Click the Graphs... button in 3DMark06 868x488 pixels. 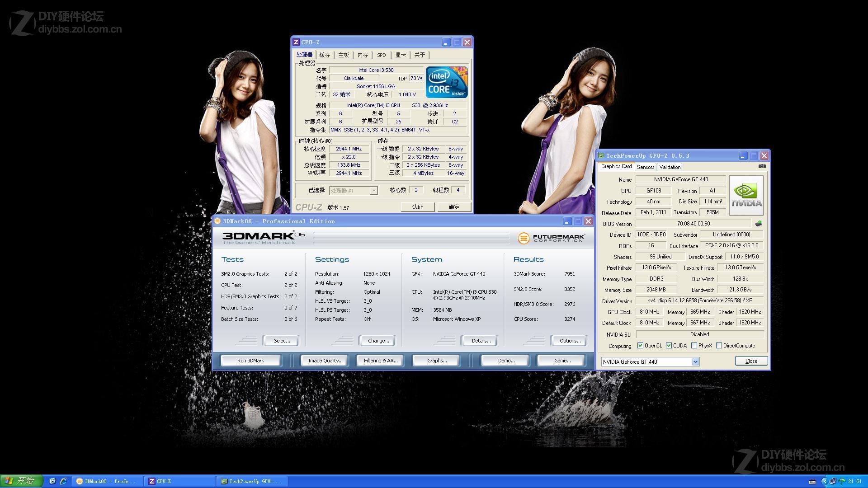pos(437,361)
